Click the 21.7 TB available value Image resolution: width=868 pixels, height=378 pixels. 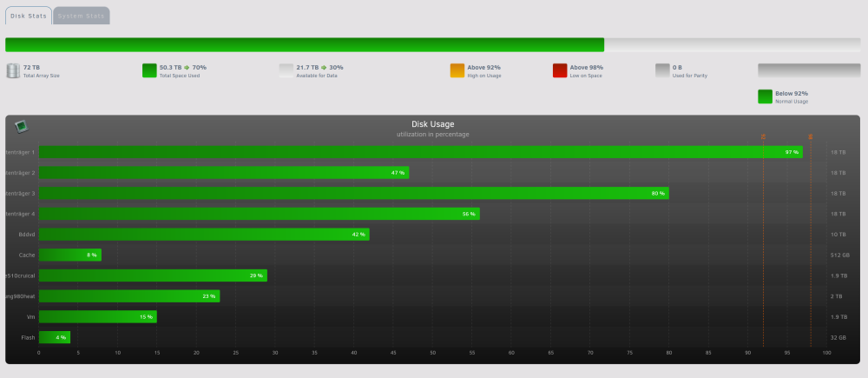(307, 68)
